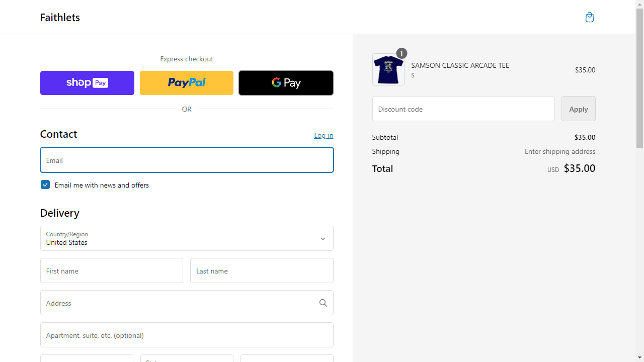Click the Last name field
The height and width of the screenshot is (362, 644).
tap(262, 270)
